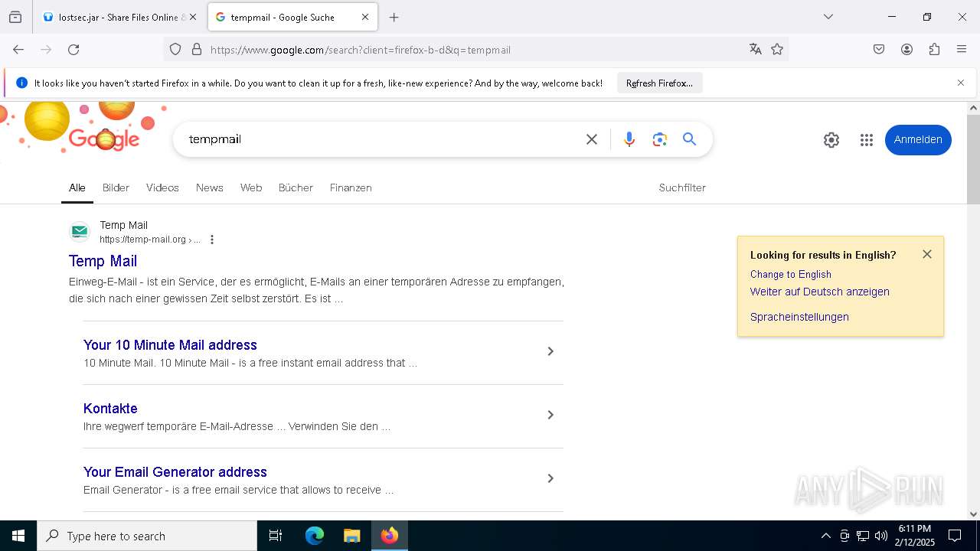
Task: Open the Windows Start menu
Action: point(18,536)
